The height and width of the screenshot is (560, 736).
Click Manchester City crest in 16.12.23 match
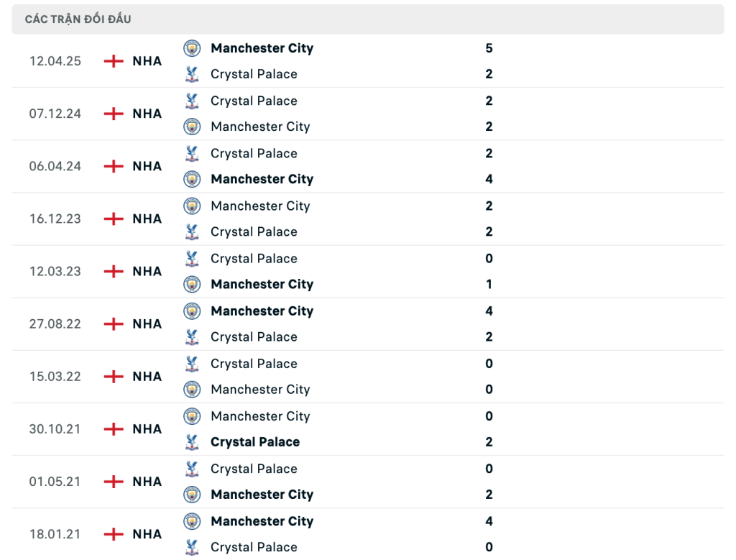[x=191, y=206]
